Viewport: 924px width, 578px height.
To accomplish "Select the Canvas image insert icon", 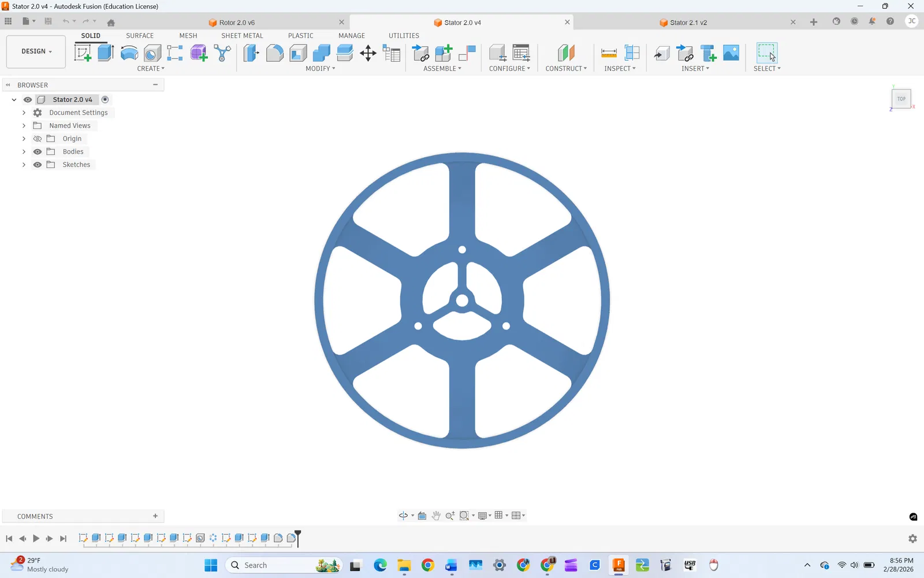I will 731,53.
